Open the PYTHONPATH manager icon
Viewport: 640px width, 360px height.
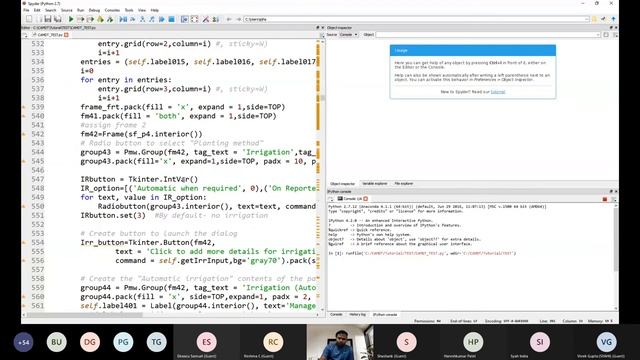tap(216, 19)
